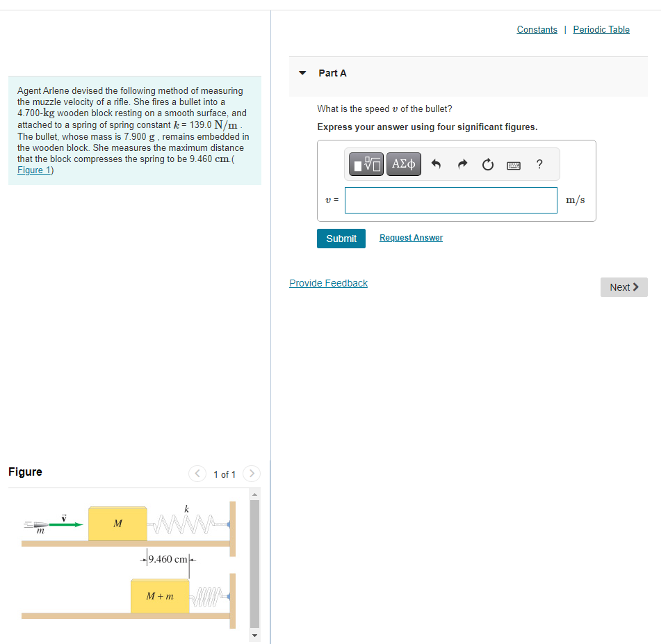Click the undo arrow in the answer toolbar
Image resolution: width=668 pixels, height=644 pixels.
point(437,163)
